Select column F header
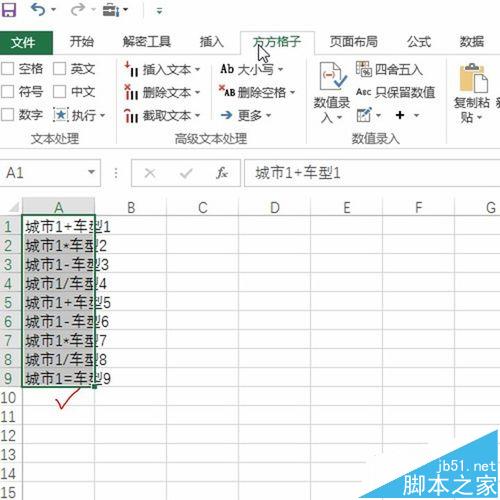Viewport: 500px width, 500px height. 419,207
